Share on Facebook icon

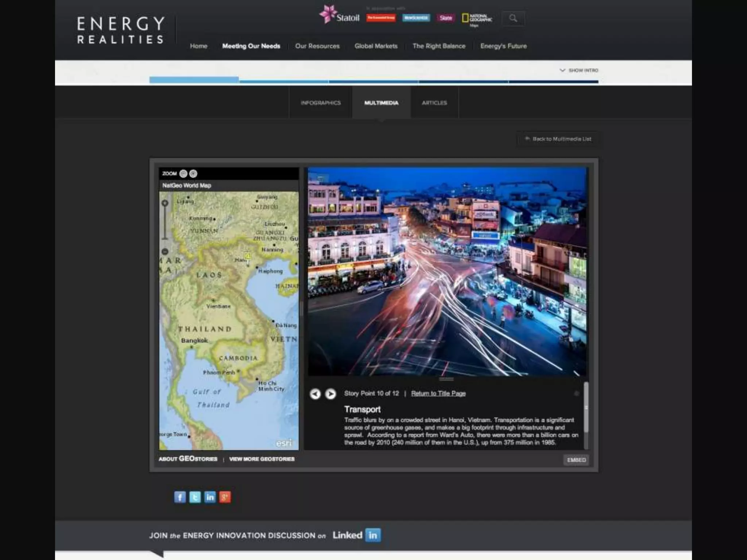[x=180, y=497]
